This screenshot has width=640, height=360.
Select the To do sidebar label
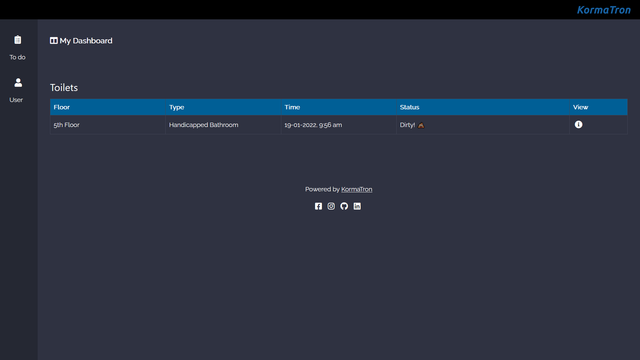tap(18, 57)
